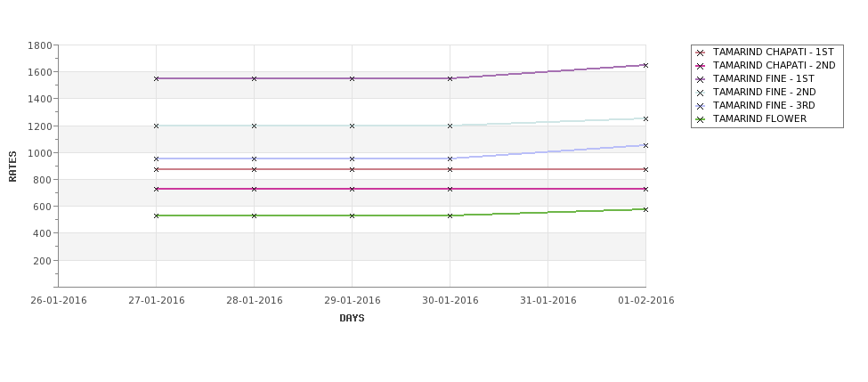
Task: Select Tamarind Chapati - 1st point on 01-02-2016
Action: pos(645,169)
